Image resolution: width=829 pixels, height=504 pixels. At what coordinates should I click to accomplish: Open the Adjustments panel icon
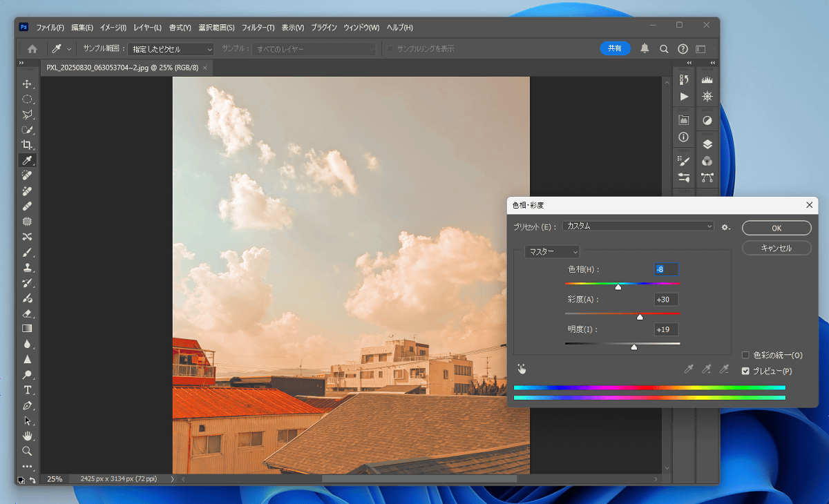click(707, 120)
